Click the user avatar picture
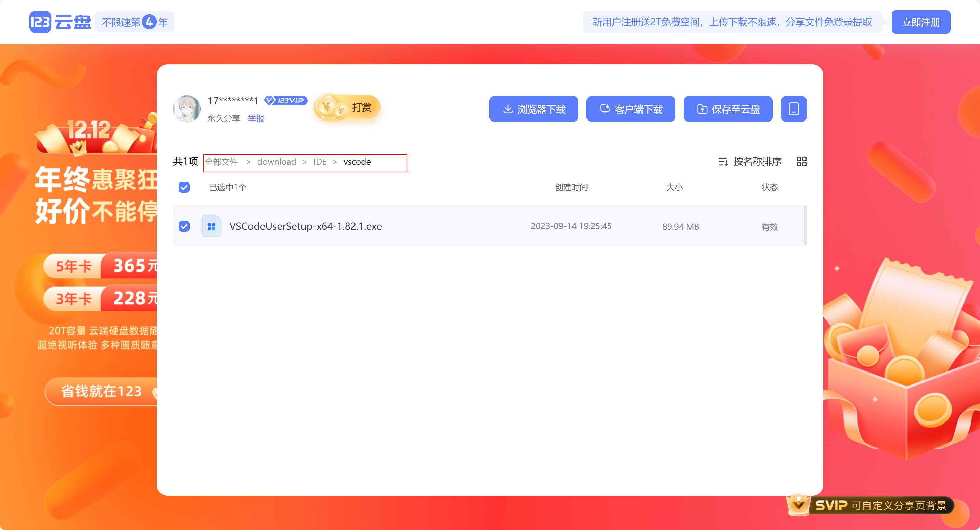 (x=187, y=109)
